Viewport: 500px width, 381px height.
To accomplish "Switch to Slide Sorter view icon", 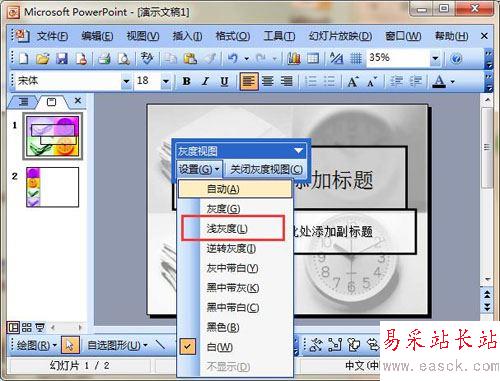I will [27, 327].
